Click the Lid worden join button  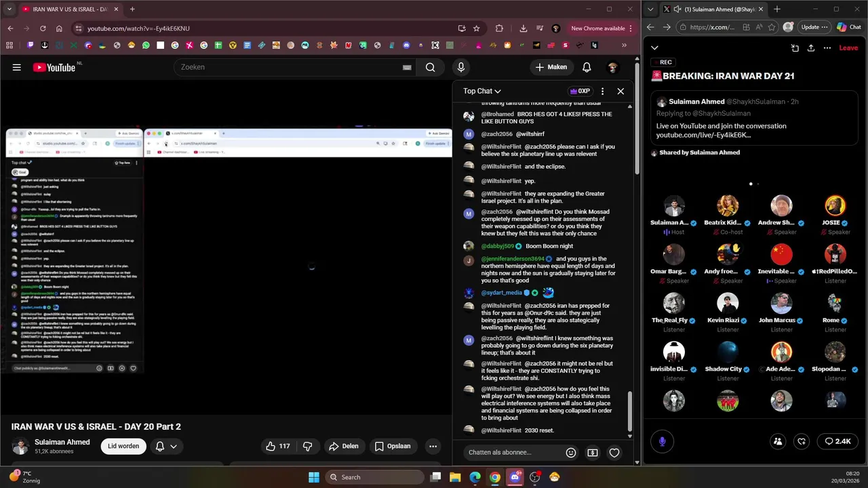point(124,446)
